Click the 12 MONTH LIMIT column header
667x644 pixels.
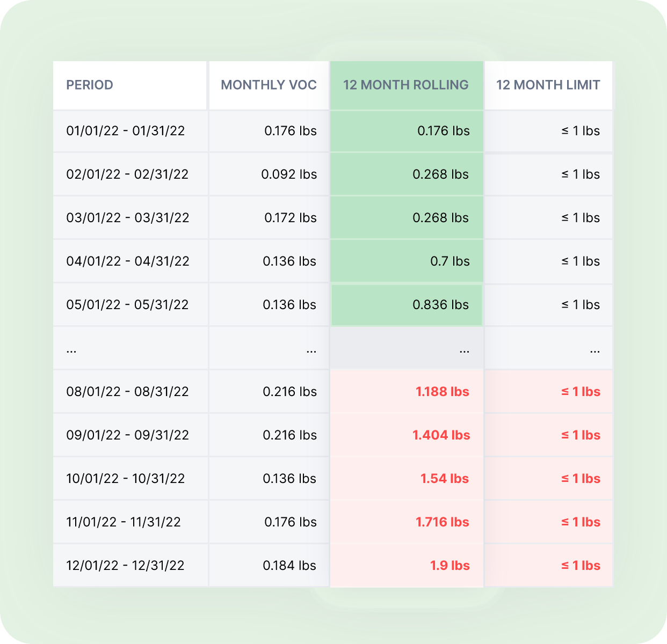[x=548, y=85]
